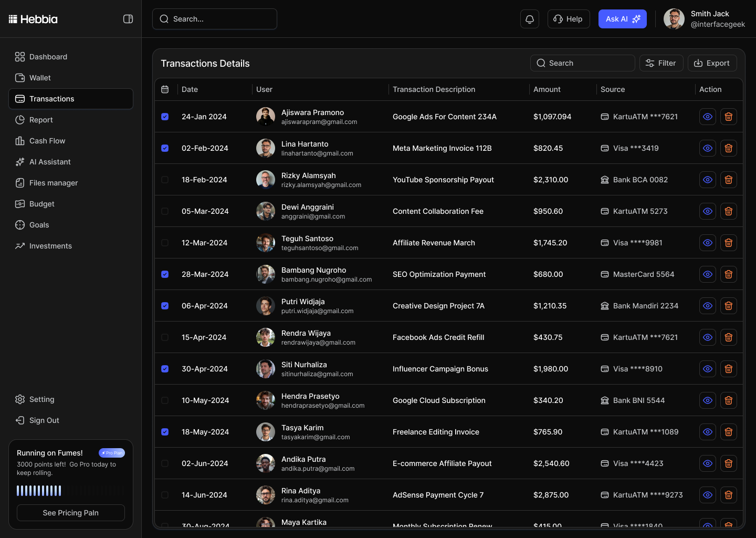This screenshot has height=538, width=756.
Task: Open Smith Jack profile menu
Action: [705, 19]
